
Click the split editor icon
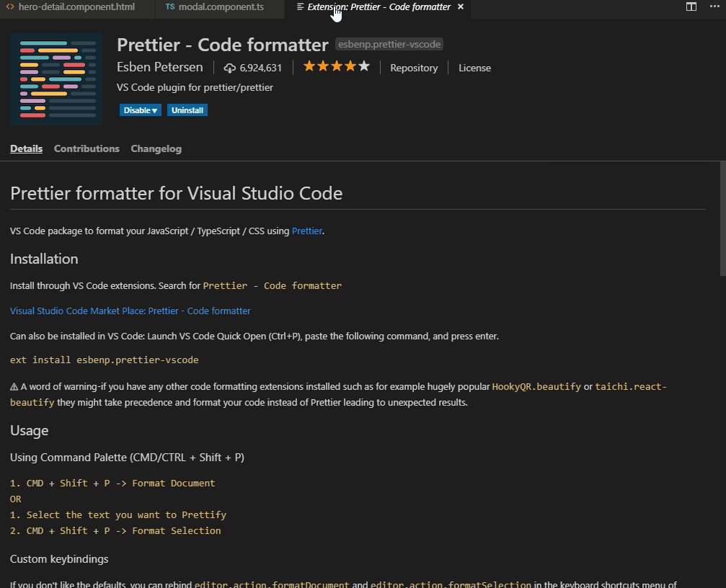click(691, 6)
